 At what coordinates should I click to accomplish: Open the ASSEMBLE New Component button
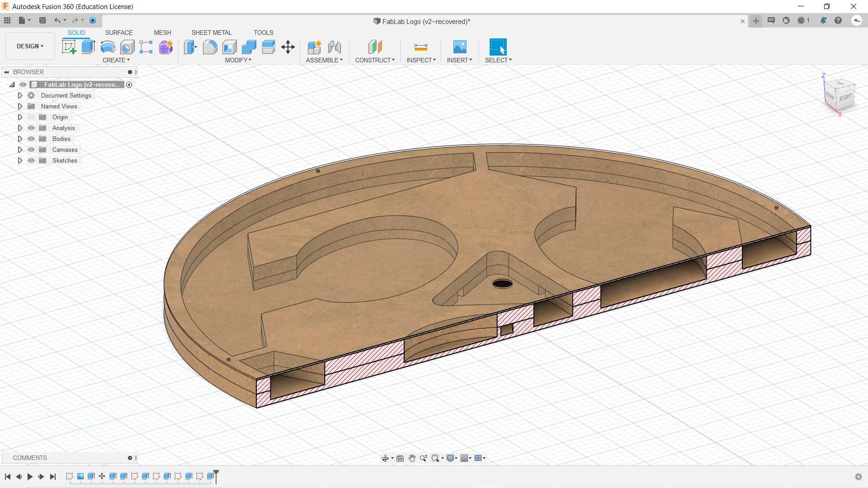[x=315, y=47]
